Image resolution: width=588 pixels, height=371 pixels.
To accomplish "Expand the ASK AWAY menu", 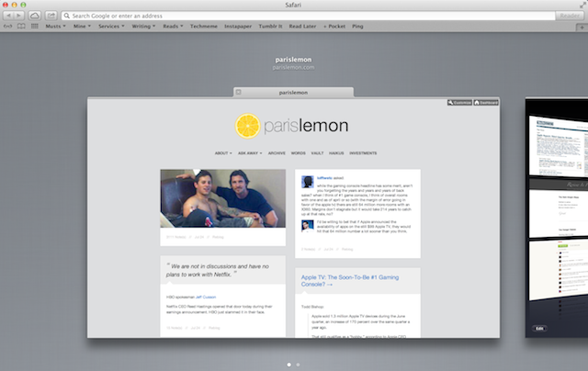I will click(250, 153).
